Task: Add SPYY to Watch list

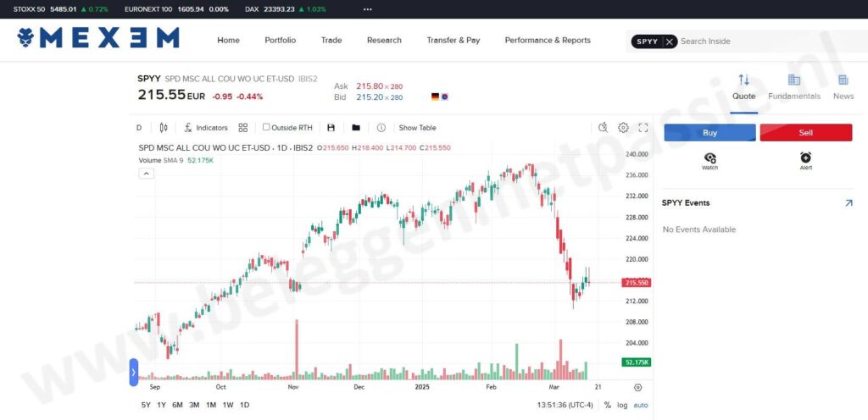Action: (x=709, y=159)
